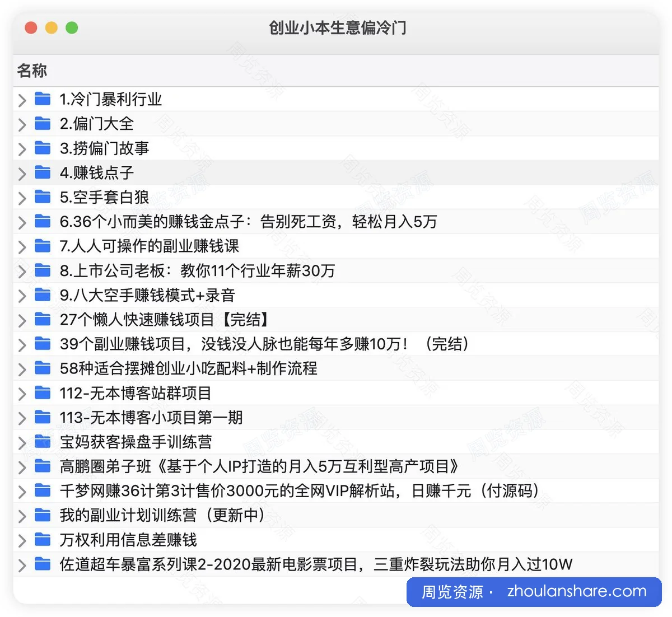Click the 58种适合摆摊创业小吃配料 folder icon

click(43, 368)
